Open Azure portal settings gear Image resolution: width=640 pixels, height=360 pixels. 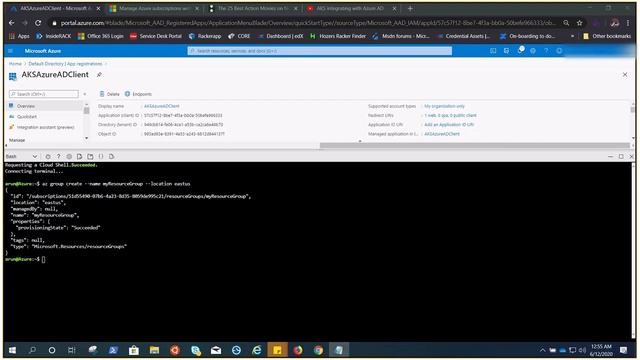click(x=533, y=51)
